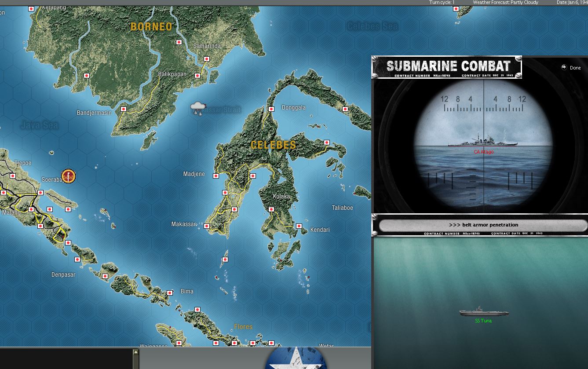This screenshot has height=369, width=588.
Task: Click the storm cloud weather icon
Action: click(x=198, y=108)
